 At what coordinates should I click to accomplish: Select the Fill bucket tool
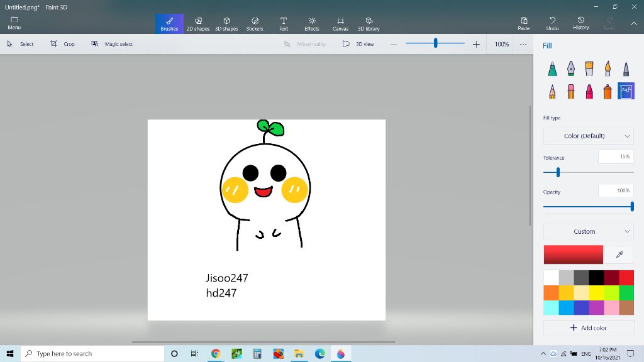click(626, 91)
